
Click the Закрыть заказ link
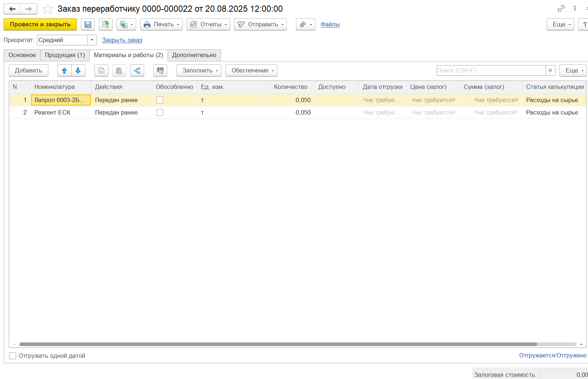122,40
